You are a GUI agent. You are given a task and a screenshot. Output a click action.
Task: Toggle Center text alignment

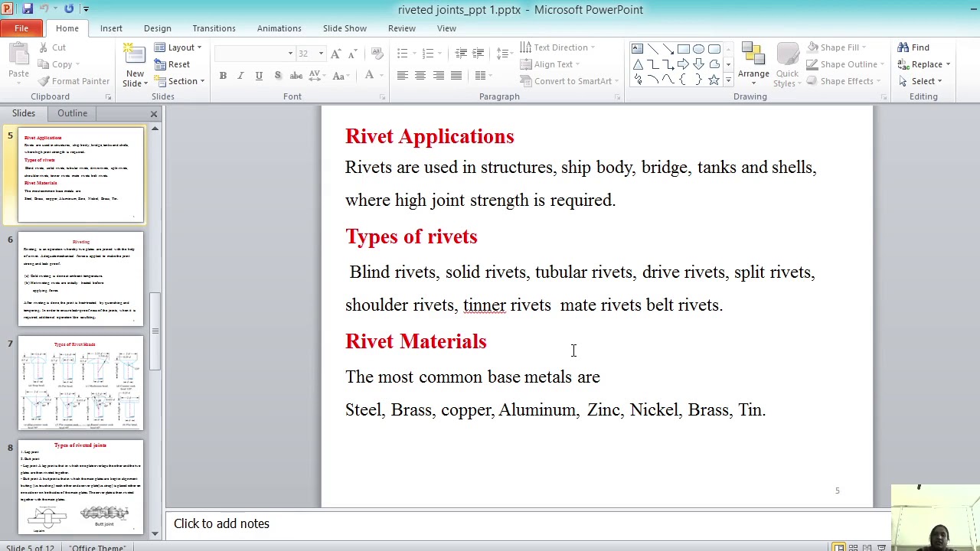click(x=420, y=76)
